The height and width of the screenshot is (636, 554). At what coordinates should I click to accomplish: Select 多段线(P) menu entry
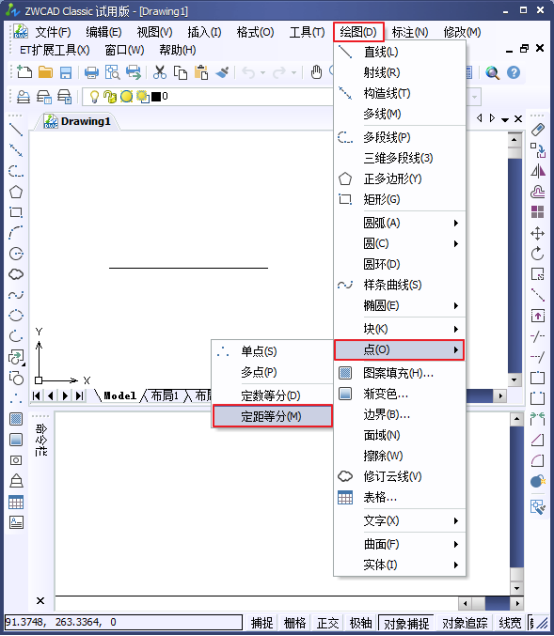click(399, 137)
